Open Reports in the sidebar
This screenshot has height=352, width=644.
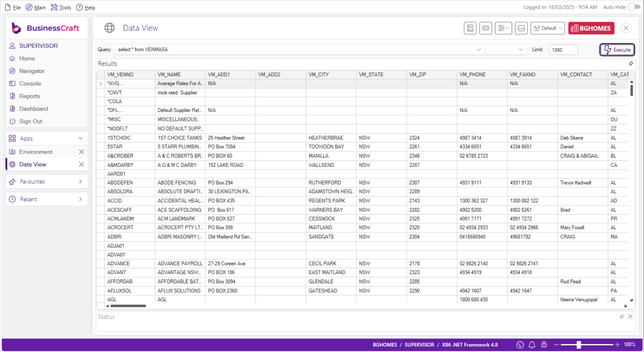pyautogui.click(x=30, y=96)
